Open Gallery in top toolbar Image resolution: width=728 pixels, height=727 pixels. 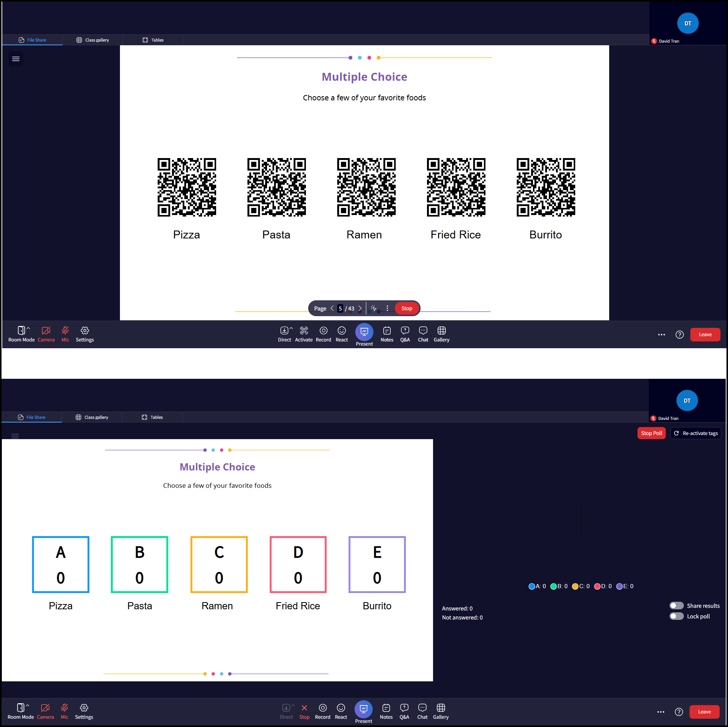442,334
